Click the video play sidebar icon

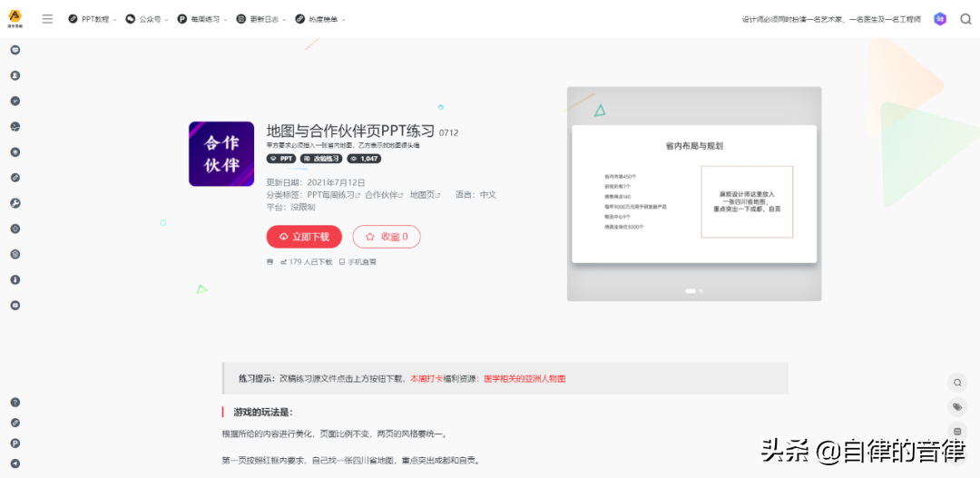pyautogui.click(x=15, y=306)
